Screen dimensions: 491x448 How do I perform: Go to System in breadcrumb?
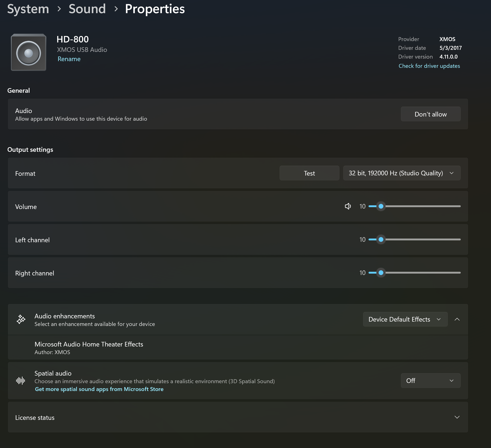pyautogui.click(x=28, y=9)
